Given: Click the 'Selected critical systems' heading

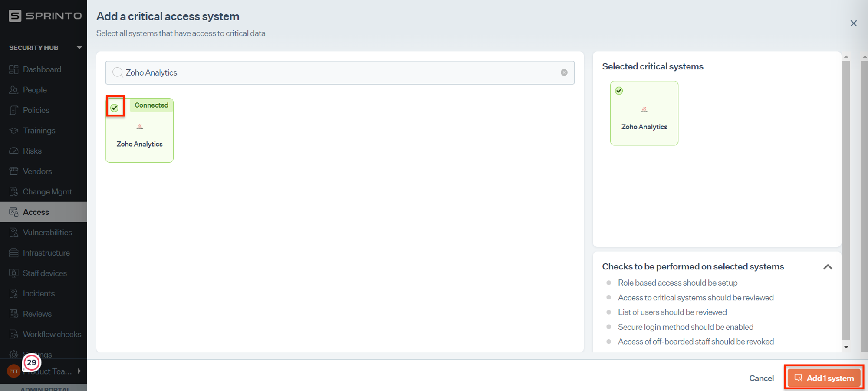Looking at the screenshot, I should [652, 66].
